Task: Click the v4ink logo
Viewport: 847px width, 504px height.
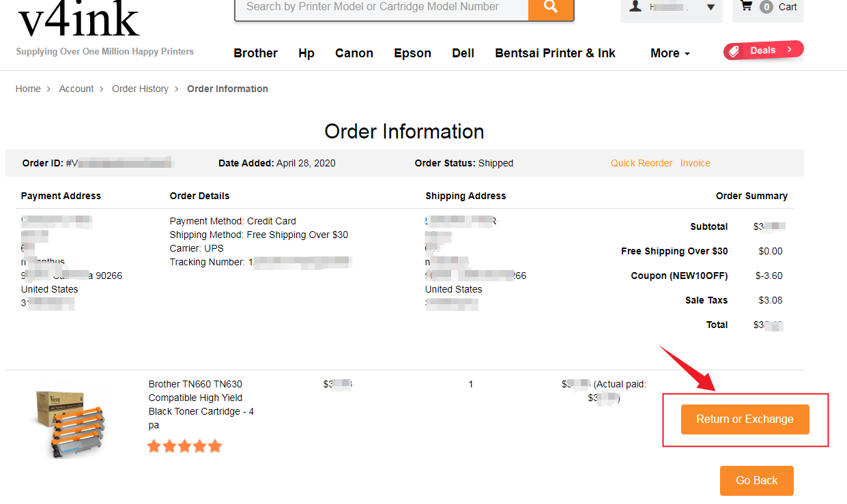Action: coord(78,18)
